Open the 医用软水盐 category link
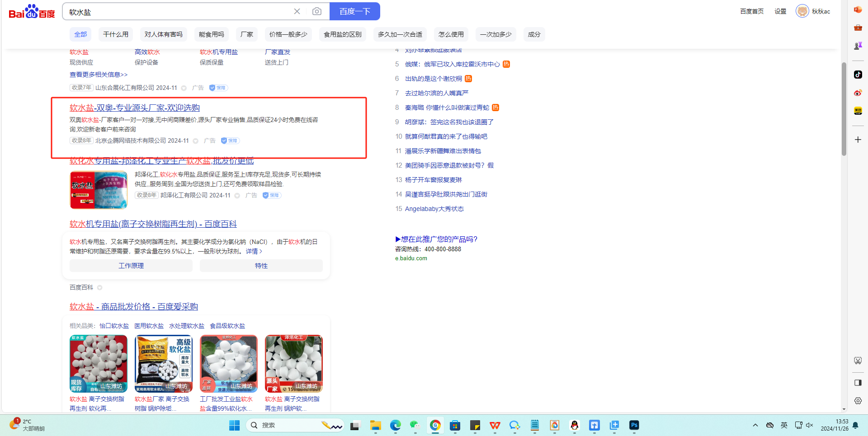Viewport: 868px width, 436px height. (x=149, y=326)
